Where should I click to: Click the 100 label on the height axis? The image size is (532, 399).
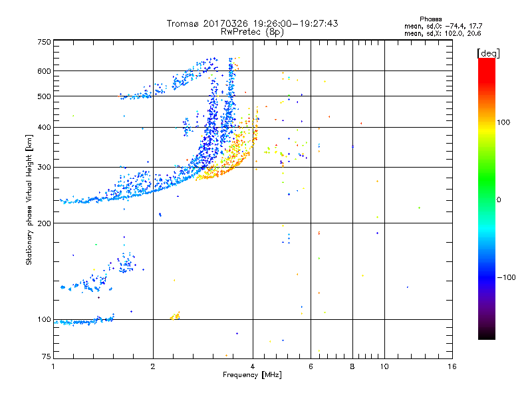tap(44, 320)
